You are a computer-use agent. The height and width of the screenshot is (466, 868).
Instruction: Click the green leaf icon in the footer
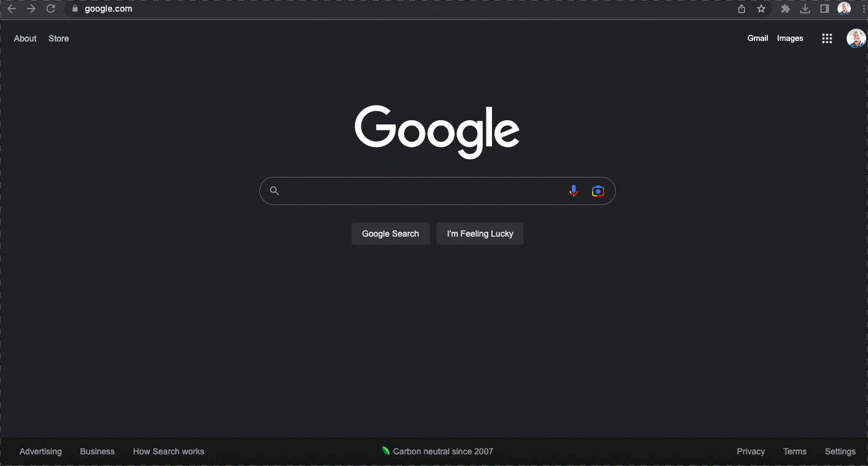(x=386, y=451)
